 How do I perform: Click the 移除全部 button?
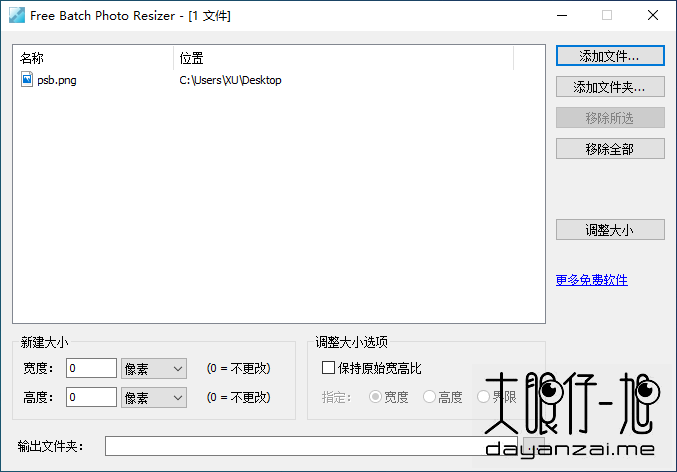tap(610, 149)
